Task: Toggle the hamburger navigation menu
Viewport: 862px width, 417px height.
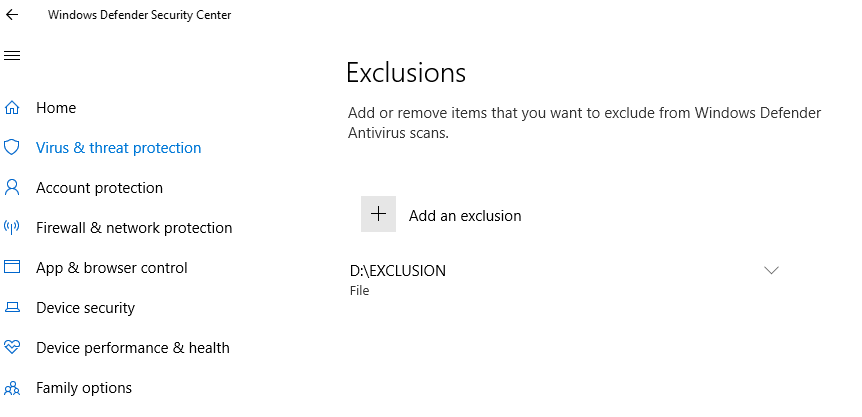Action: tap(13, 55)
